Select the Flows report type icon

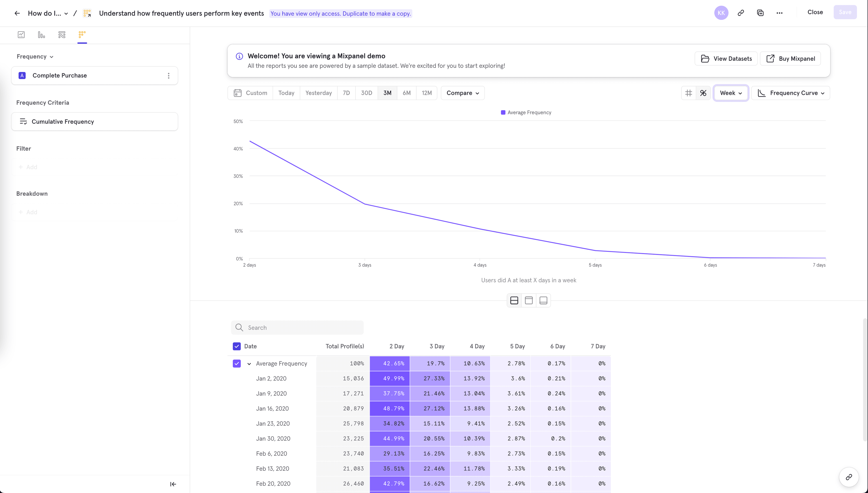point(62,35)
